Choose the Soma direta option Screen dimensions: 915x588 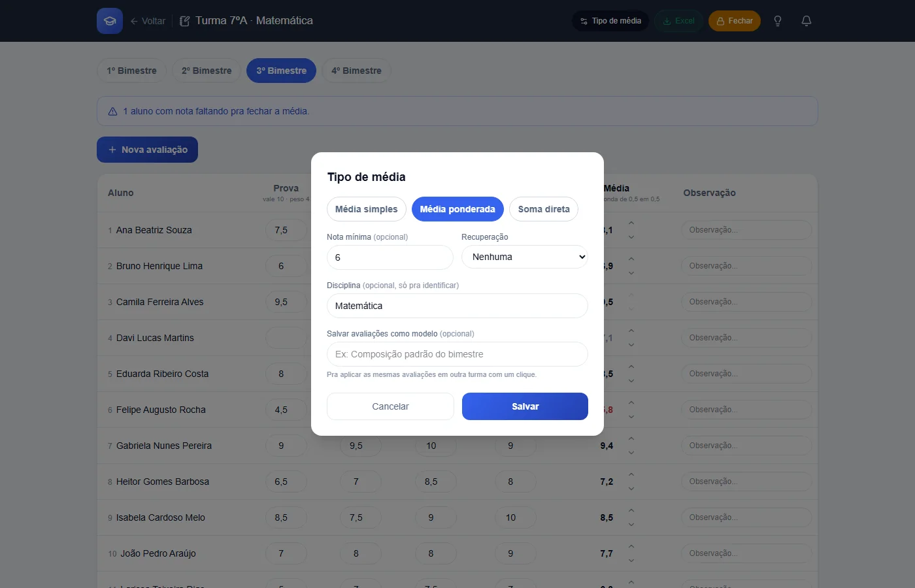tap(544, 209)
